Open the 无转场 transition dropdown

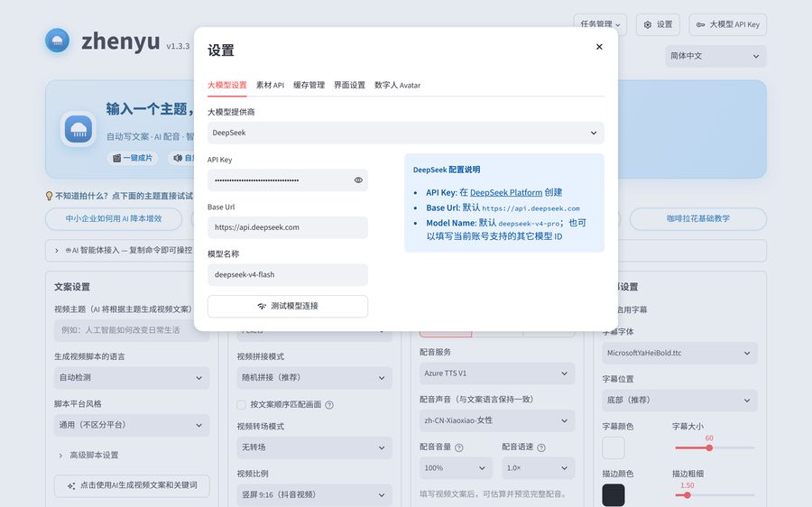click(x=314, y=447)
